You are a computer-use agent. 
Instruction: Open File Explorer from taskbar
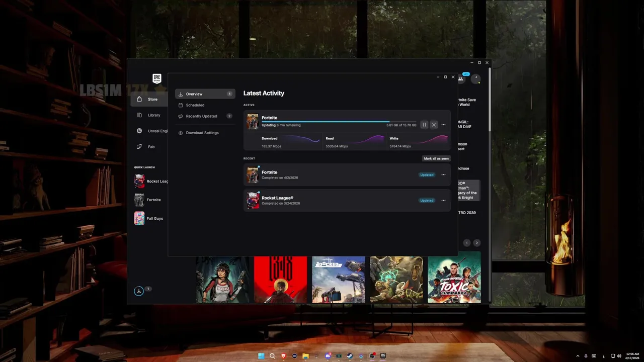pos(305,356)
